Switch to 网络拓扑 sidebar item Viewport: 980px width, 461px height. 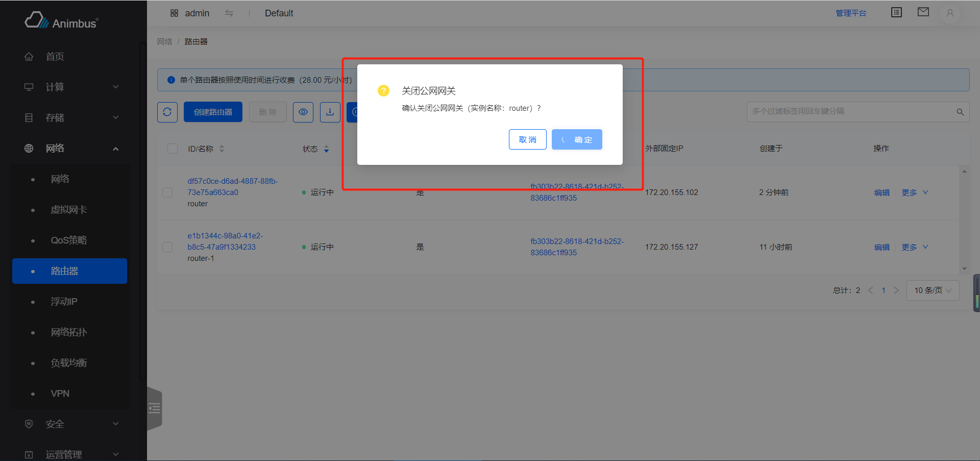(x=69, y=332)
